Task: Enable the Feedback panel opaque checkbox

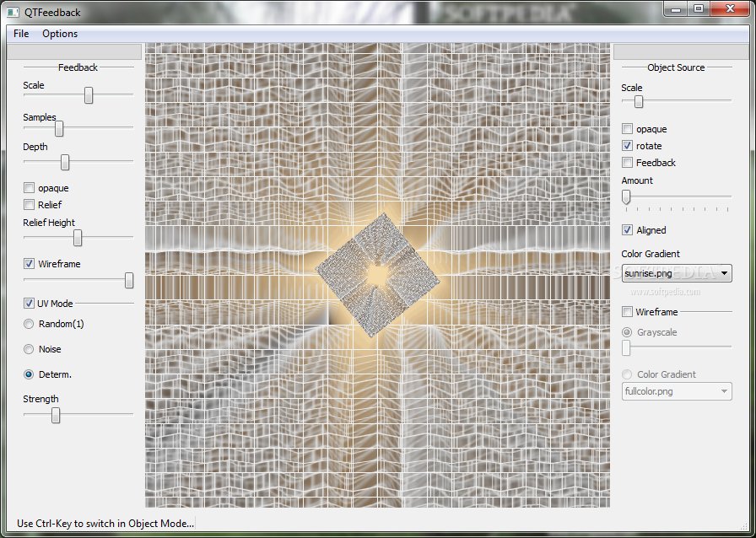Action: (x=29, y=188)
